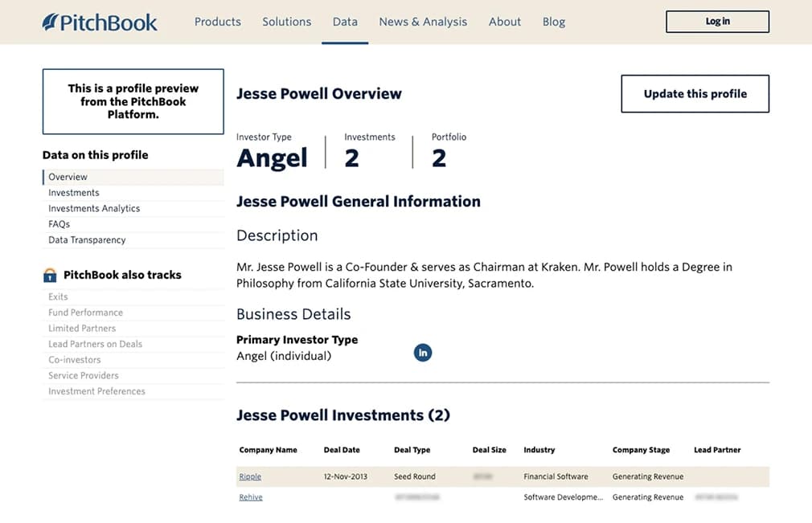Image resolution: width=812 pixels, height=523 pixels.
Task: Open the About menu
Action: click(504, 22)
